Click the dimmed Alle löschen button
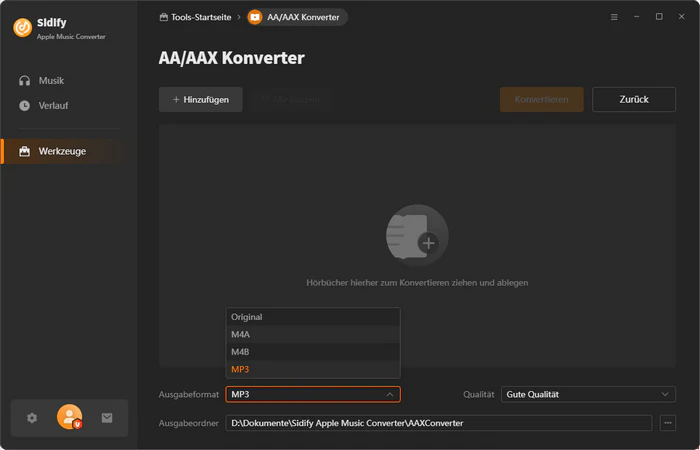Screen dimensions: 700x450 [x=291, y=100]
